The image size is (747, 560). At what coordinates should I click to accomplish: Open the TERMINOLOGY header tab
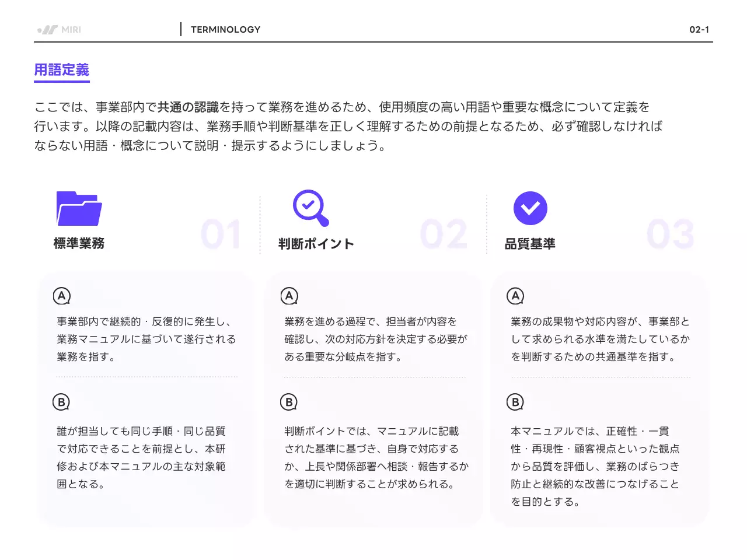[x=226, y=29]
